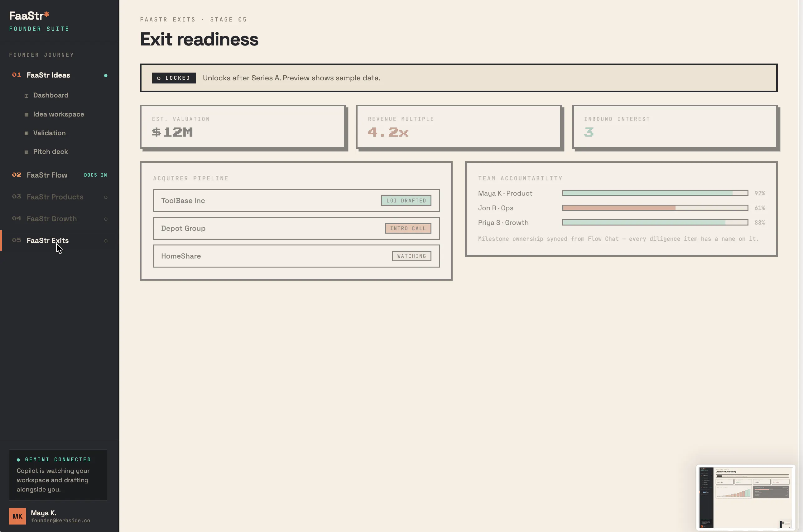Viewport: 803px width, 532px height.
Task: Click the status circle beside FaaStr Products
Action: [106, 197]
